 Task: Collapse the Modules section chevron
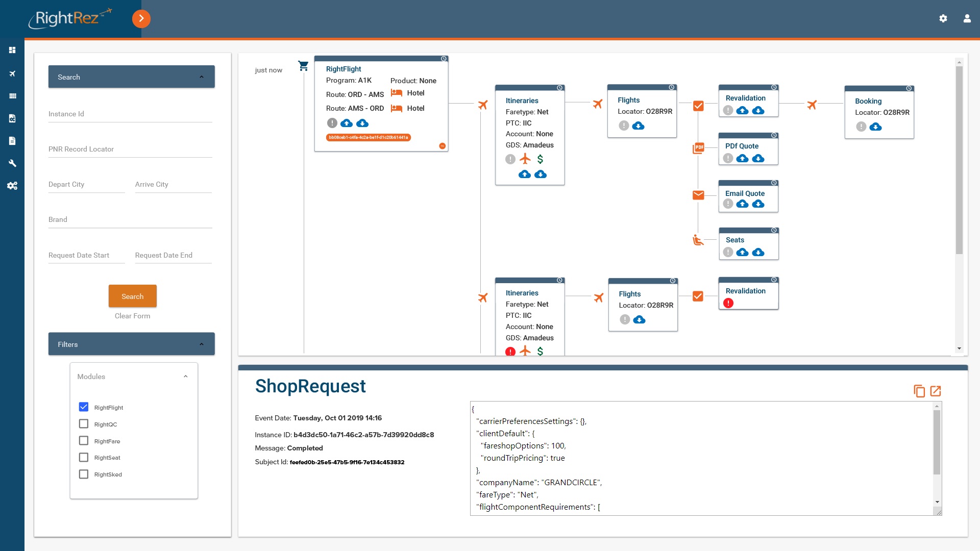(x=186, y=377)
